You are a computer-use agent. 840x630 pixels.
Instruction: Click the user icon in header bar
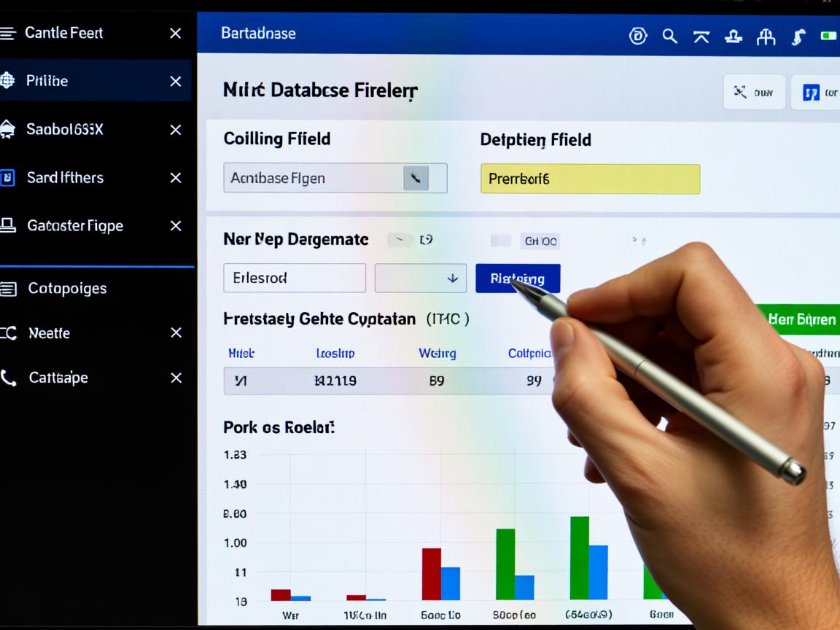coord(733,36)
